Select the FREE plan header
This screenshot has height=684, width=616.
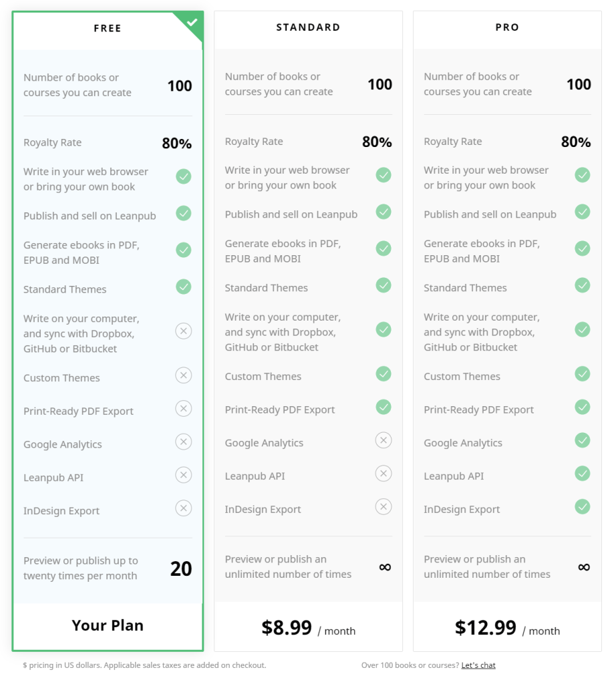coord(108,29)
